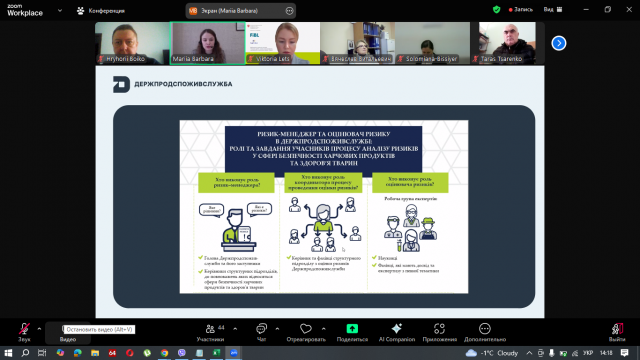Launch Microsoft Edge from taskbar
Viewport: 640px width, 360px height.
tap(78, 353)
